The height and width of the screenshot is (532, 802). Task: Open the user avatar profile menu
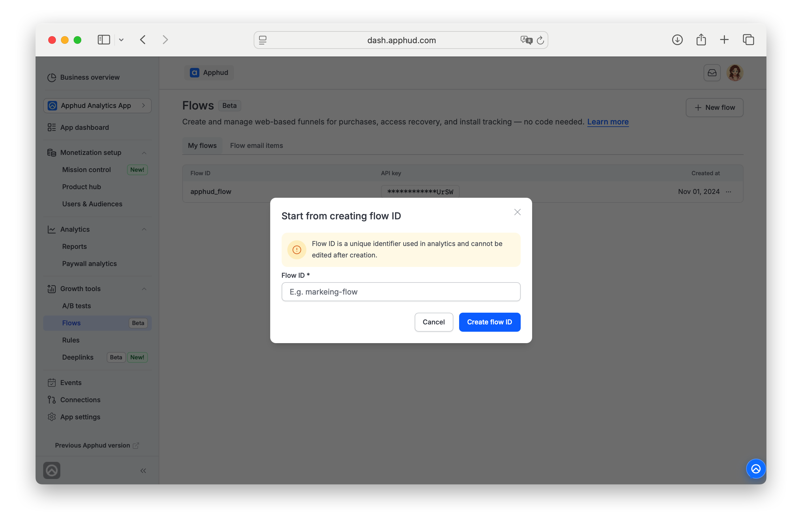coord(734,73)
